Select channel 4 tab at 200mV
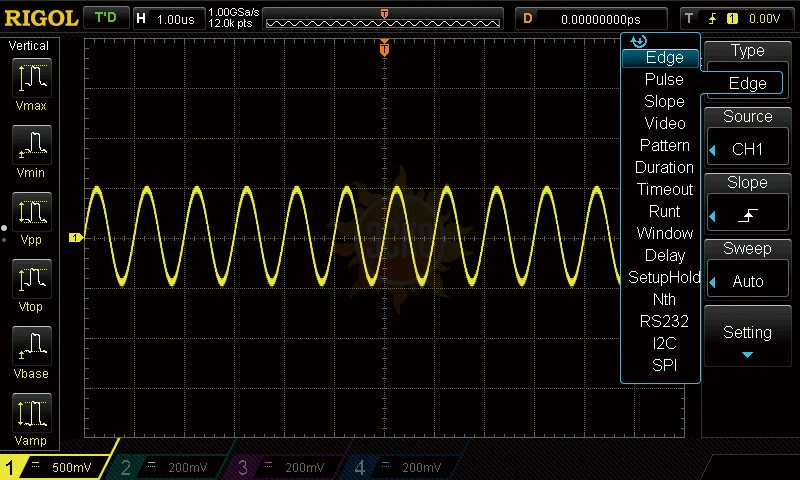This screenshot has width=800, height=480. click(403, 467)
